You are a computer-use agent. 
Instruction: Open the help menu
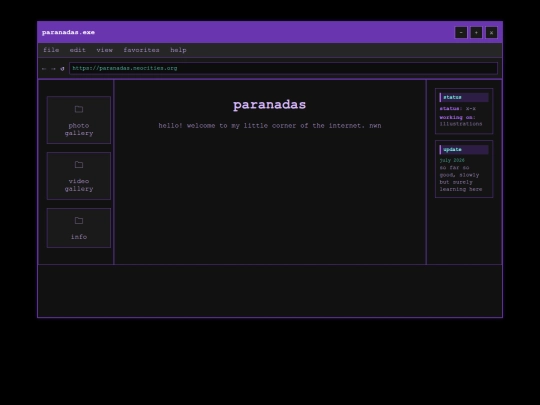point(178,50)
